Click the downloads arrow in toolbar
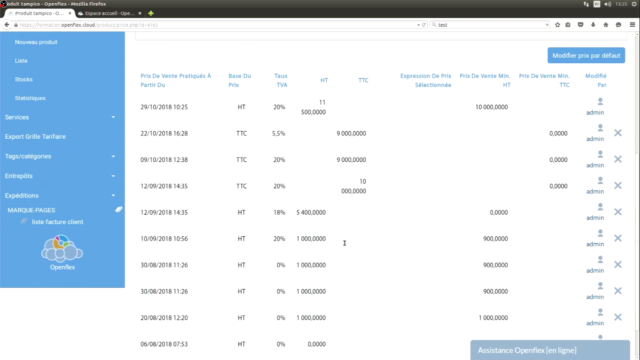640x360 pixels. (x=593, y=25)
